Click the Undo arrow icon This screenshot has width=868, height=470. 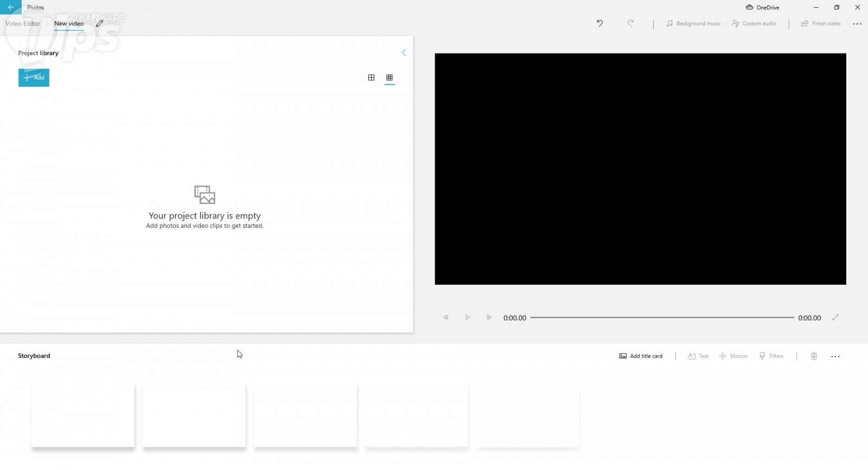[599, 23]
